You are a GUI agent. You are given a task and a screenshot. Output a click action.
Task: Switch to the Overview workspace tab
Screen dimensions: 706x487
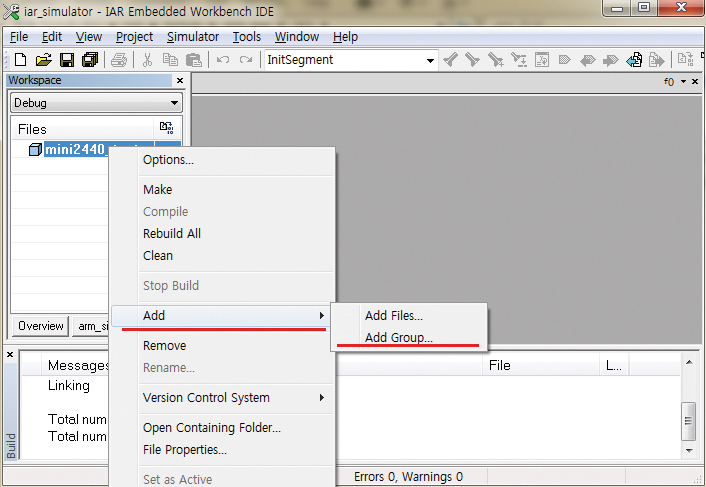(x=41, y=326)
